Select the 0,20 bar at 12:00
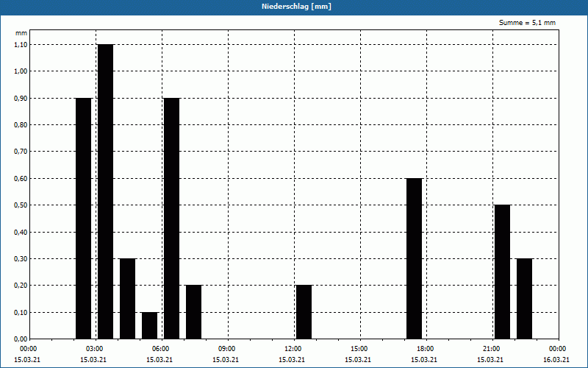 pyautogui.click(x=304, y=312)
